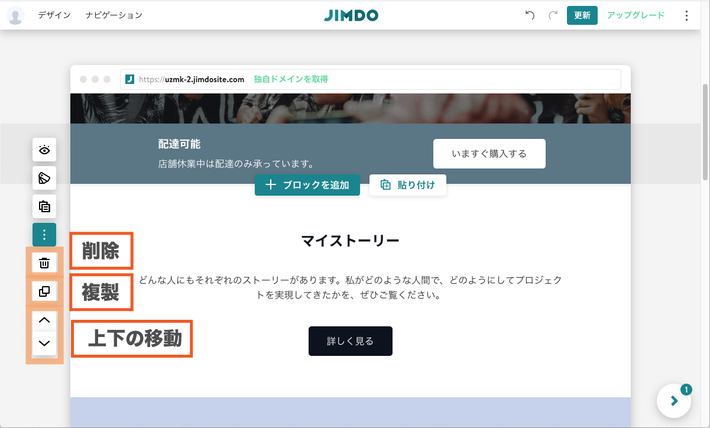The height and width of the screenshot is (428, 710).
Task: Select 店舗休業中は配達のみ承っています text
Action: [x=236, y=164]
